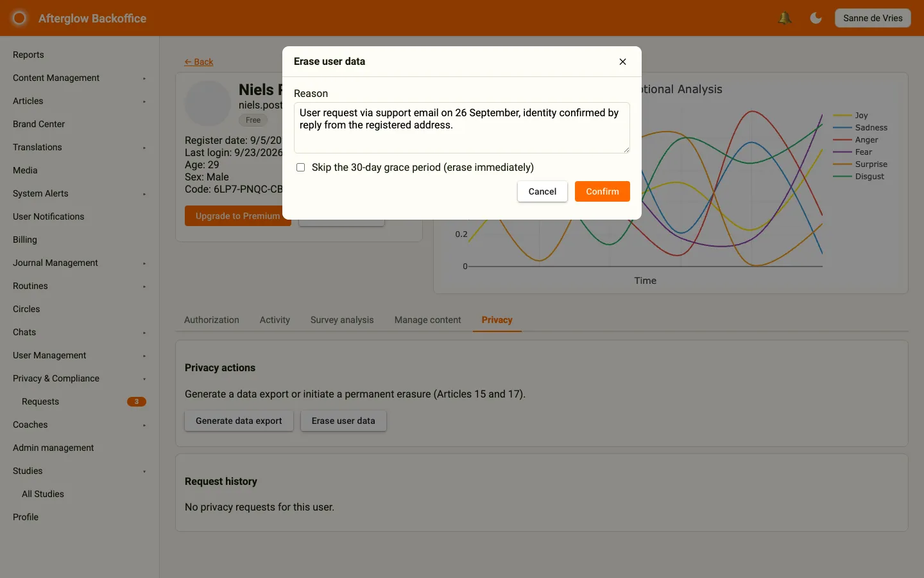Open User Notifications page

80,216
